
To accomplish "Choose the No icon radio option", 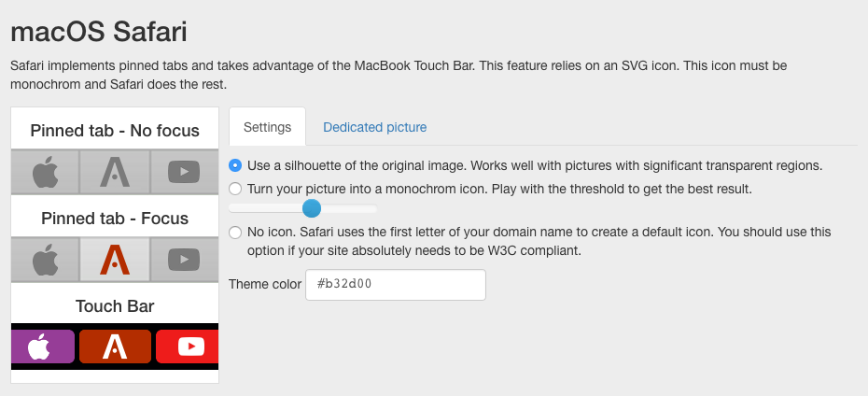I will 235,232.
